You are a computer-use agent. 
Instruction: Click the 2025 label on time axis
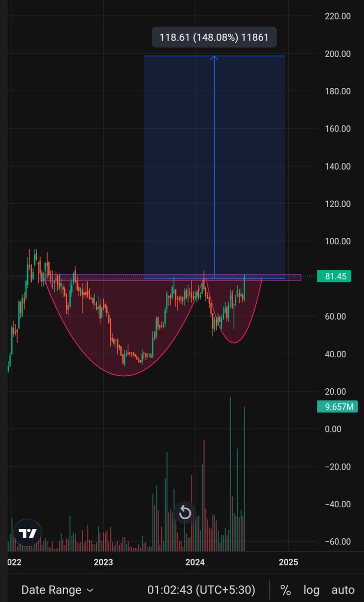[x=288, y=562]
